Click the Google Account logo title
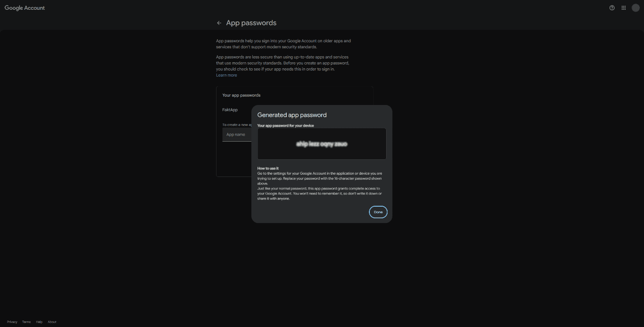Viewport: 644px width, 327px height. [x=25, y=8]
